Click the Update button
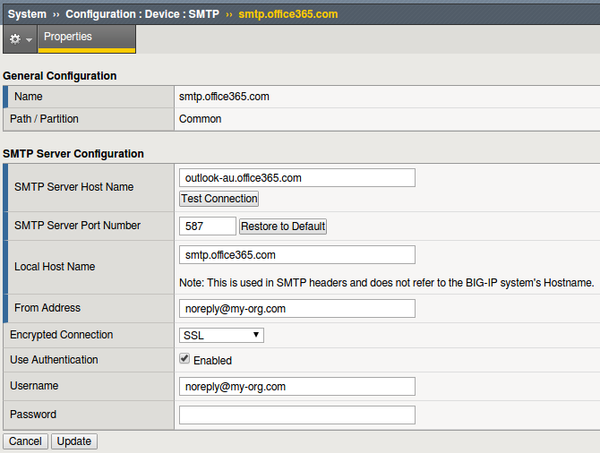 point(75,441)
